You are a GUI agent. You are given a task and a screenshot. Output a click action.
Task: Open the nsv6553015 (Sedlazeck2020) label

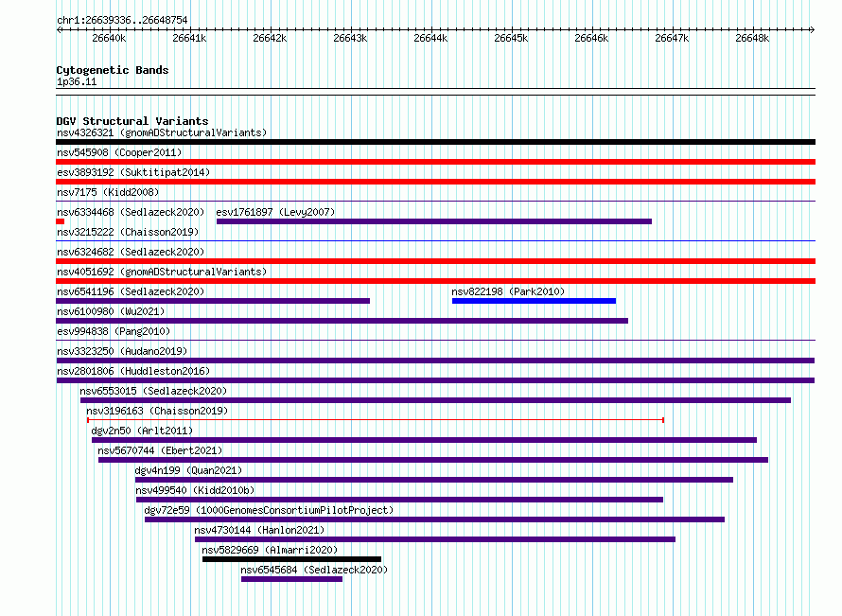tap(153, 391)
